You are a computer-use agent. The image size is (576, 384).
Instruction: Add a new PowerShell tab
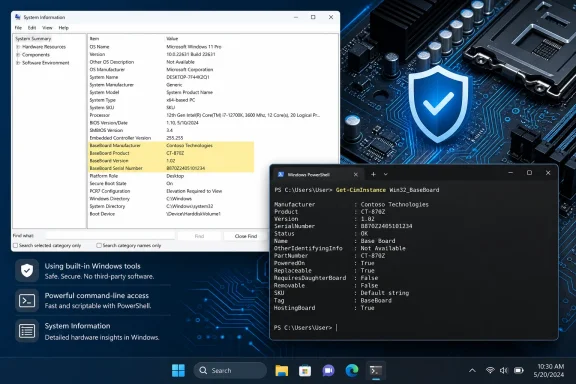(x=373, y=174)
